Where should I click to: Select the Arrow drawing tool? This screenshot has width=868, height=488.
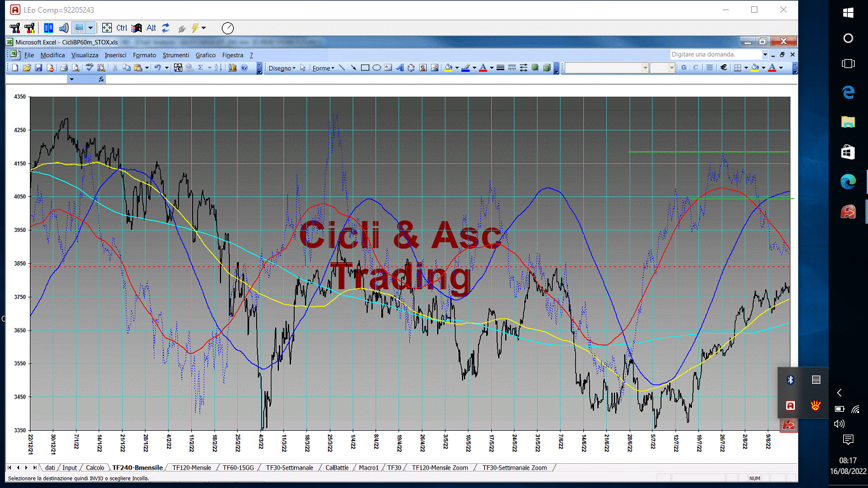tap(353, 67)
